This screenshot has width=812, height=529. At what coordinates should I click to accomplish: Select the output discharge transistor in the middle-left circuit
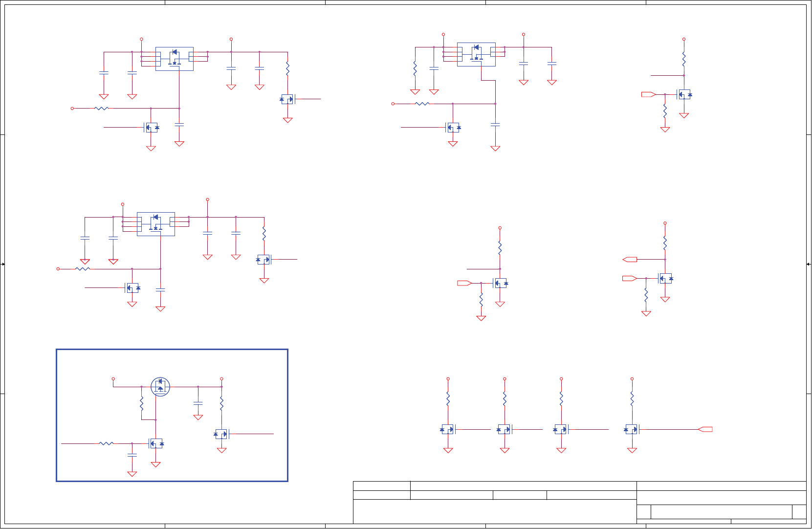(x=264, y=260)
